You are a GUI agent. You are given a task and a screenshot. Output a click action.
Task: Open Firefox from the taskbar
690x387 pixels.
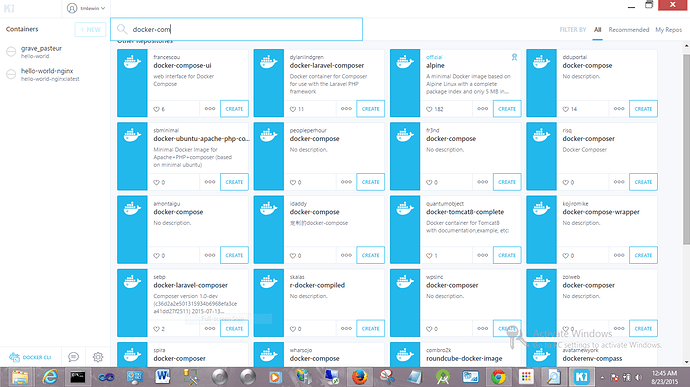359,377
